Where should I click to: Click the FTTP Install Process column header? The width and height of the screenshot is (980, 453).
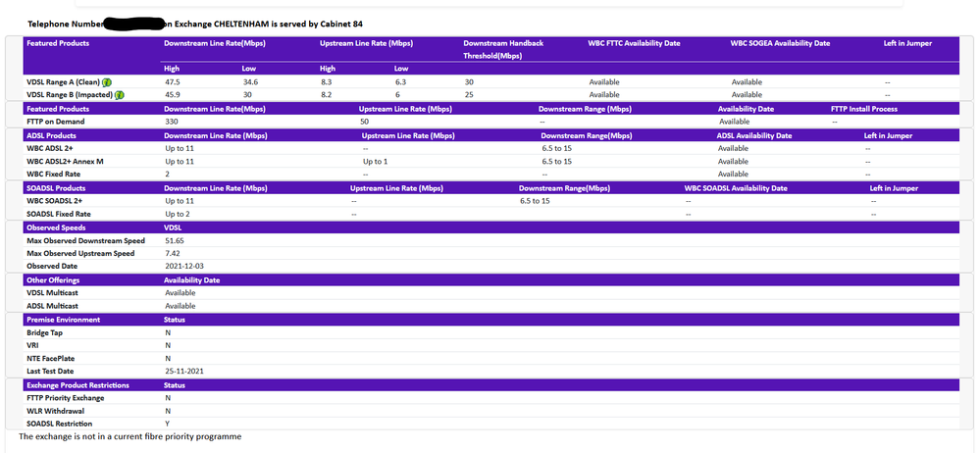(864, 109)
